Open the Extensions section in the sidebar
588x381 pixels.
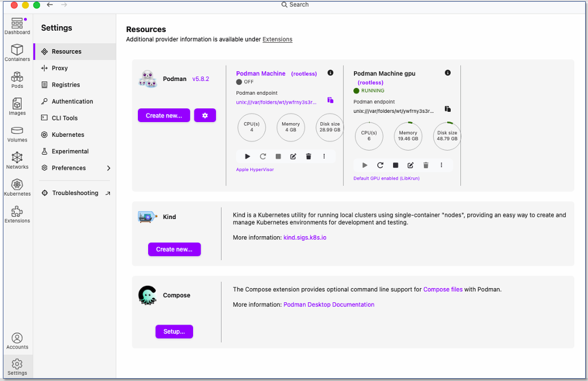[17, 214]
